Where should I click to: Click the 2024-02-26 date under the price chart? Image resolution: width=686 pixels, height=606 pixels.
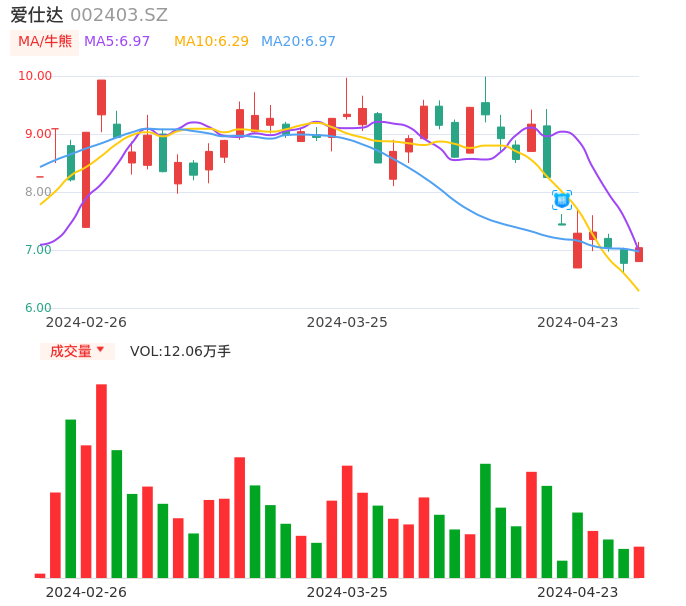(x=86, y=322)
